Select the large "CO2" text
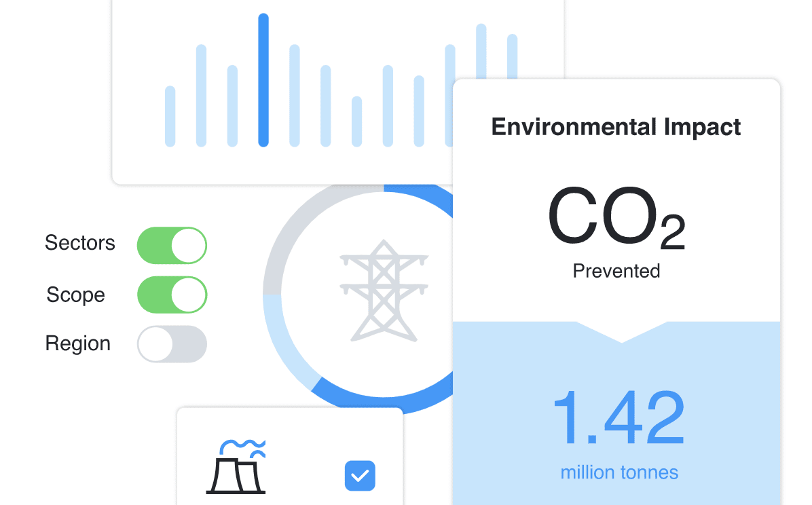 tap(616, 217)
